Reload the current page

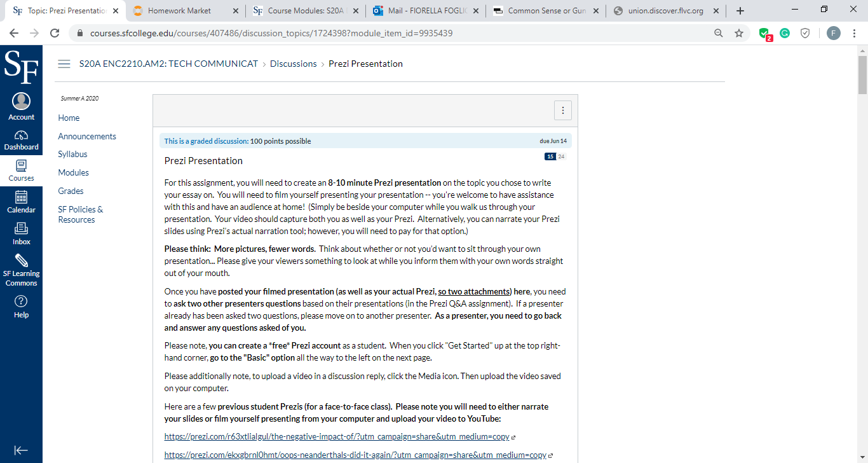55,33
